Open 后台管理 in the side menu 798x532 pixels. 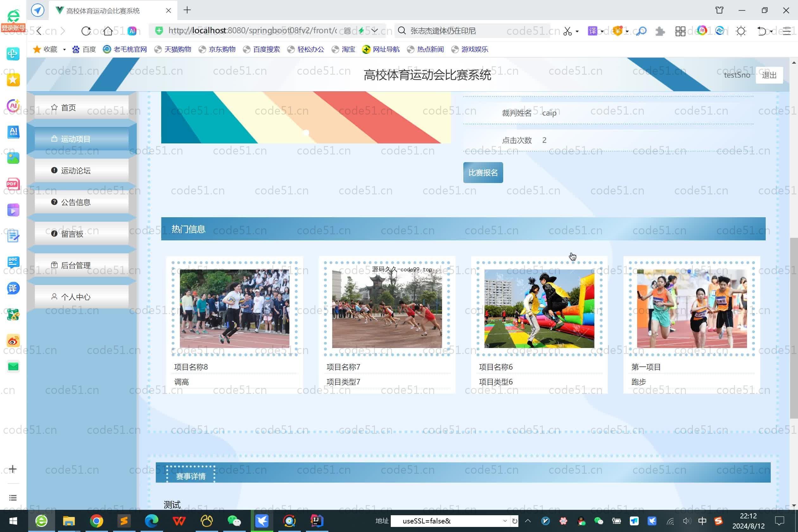click(x=81, y=265)
